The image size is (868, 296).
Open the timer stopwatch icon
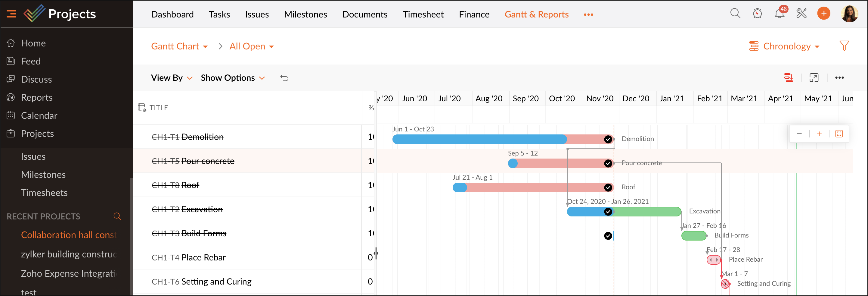tap(757, 14)
